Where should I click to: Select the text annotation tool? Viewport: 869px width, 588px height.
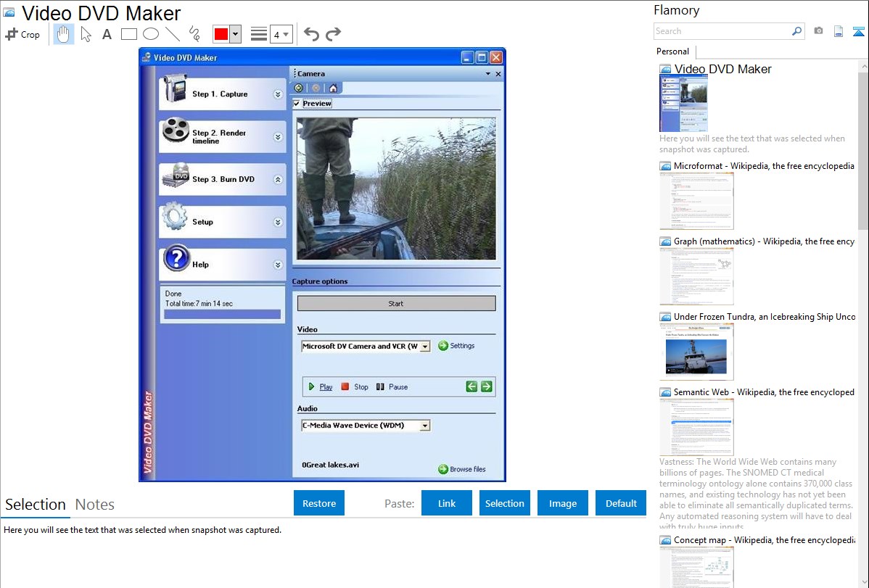[107, 34]
